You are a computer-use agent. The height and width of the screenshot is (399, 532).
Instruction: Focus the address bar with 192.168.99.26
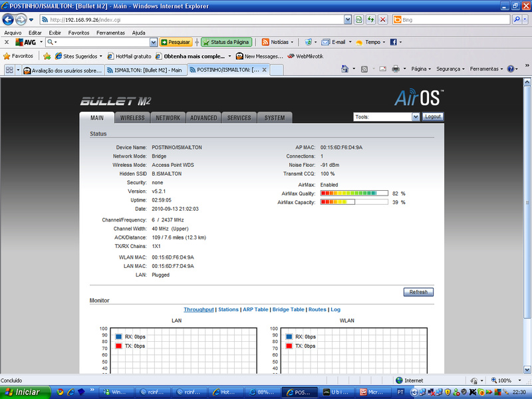[x=192, y=20]
